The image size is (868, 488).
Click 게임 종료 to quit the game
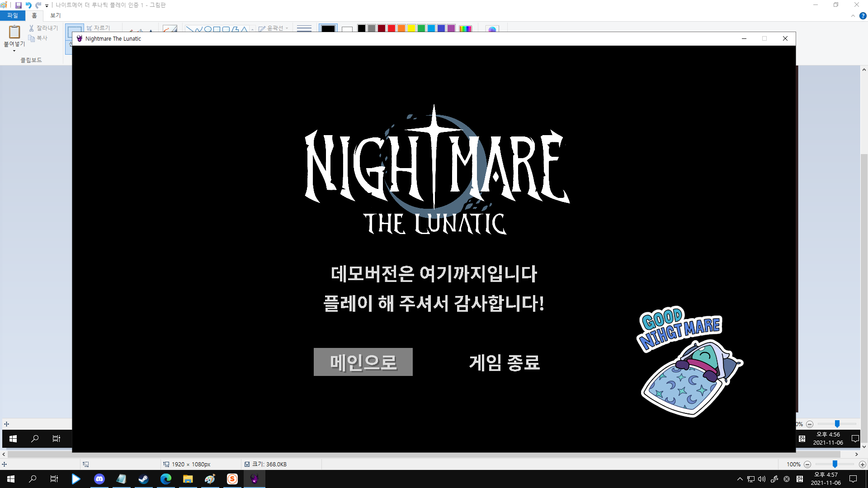pyautogui.click(x=505, y=362)
